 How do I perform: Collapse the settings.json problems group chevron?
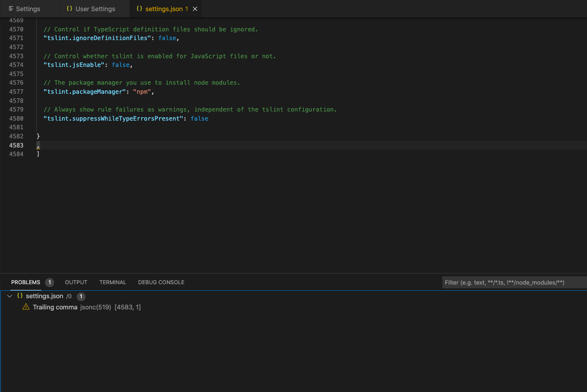tap(10, 296)
